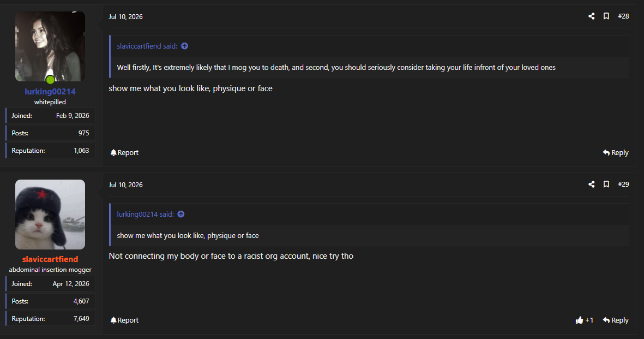Bookmark post #29
This screenshot has height=339, width=644.
[x=606, y=185]
